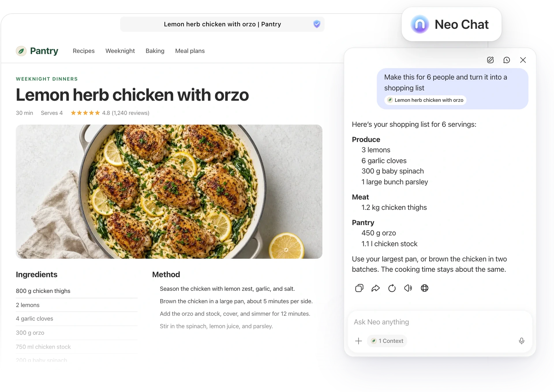554x392 pixels.
Task: Click '450 g orzo' in shopping list
Action: [379, 233]
